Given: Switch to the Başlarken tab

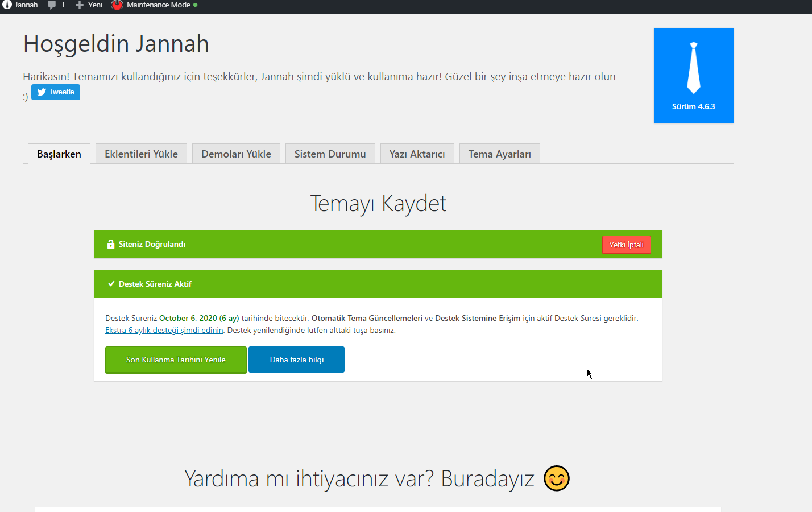Looking at the screenshot, I should click(59, 154).
